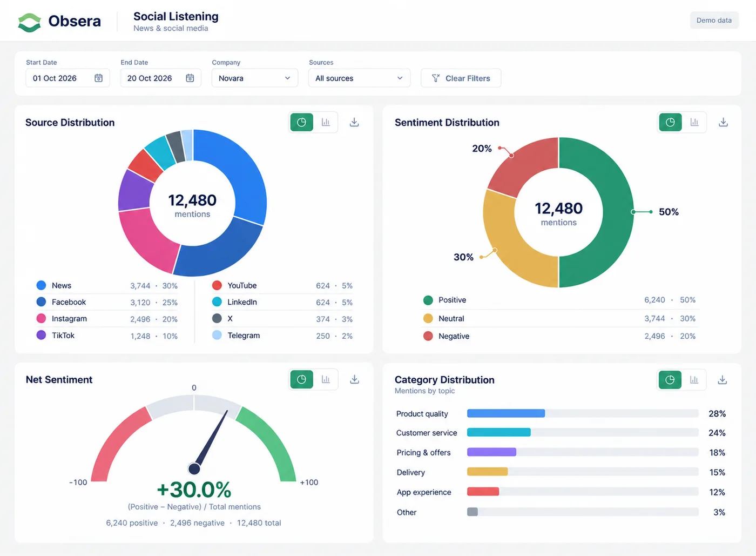This screenshot has height=556, width=756.
Task: Switch Net Sentiment to bar chart view
Action: pyautogui.click(x=326, y=379)
